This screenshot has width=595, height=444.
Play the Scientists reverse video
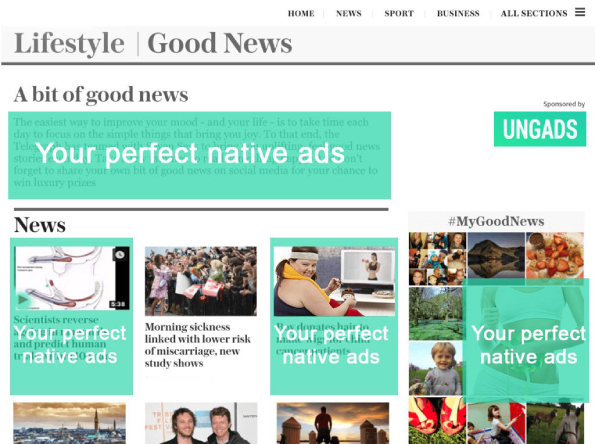tap(23, 299)
